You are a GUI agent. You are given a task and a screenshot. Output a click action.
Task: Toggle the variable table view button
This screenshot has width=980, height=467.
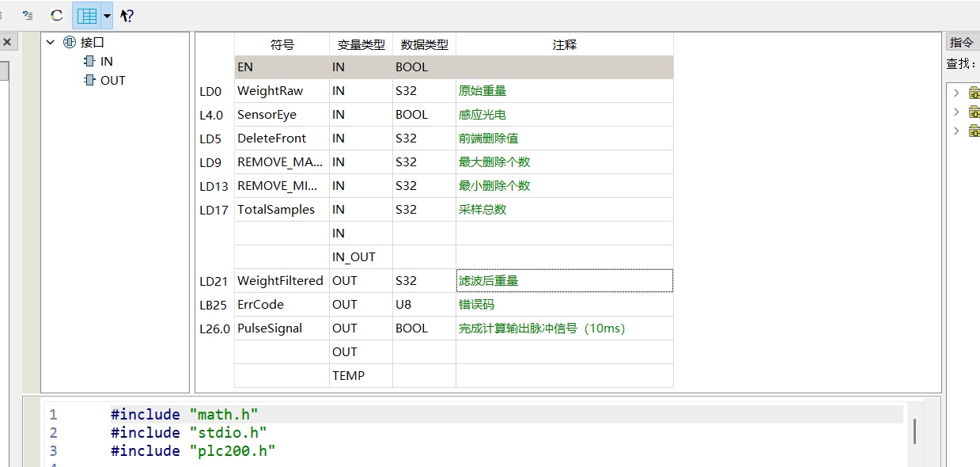(x=87, y=15)
